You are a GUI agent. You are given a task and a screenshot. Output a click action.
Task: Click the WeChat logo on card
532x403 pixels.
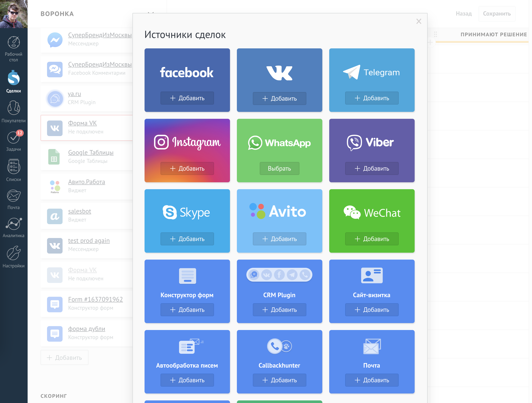pyautogui.click(x=372, y=213)
